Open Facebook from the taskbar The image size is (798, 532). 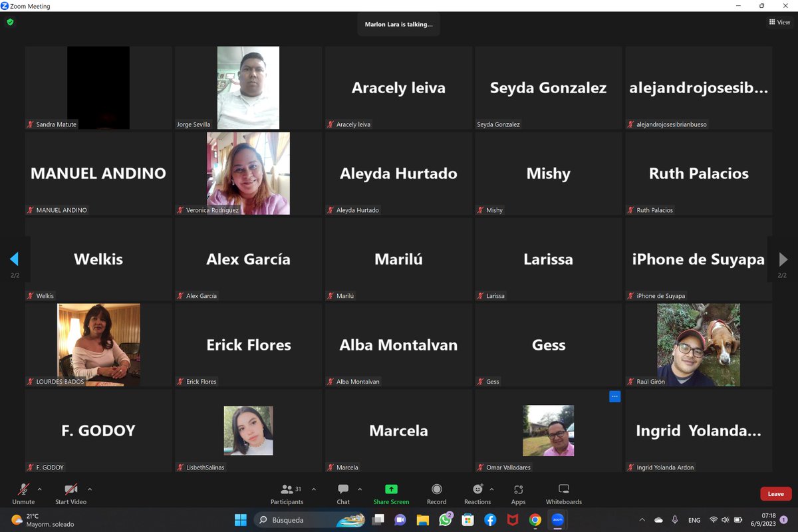tap(490, 520)
